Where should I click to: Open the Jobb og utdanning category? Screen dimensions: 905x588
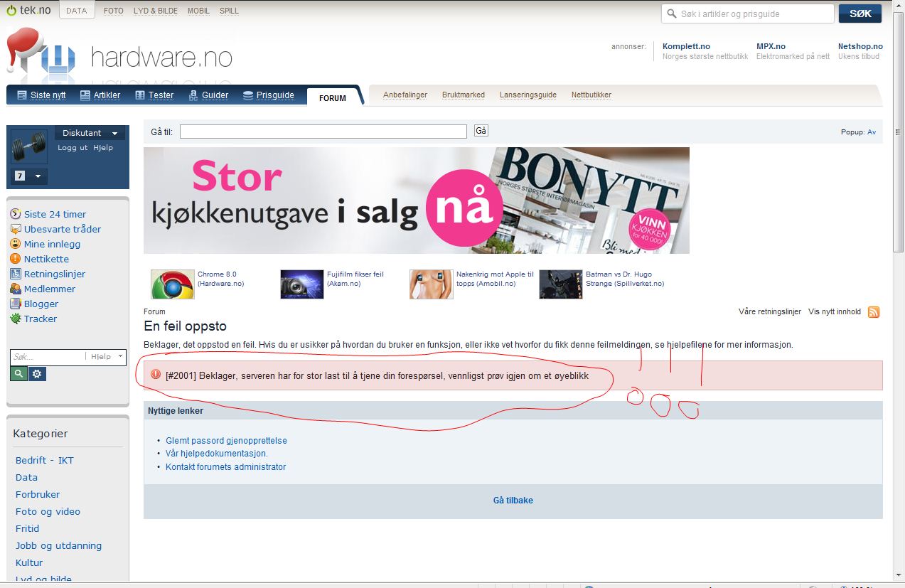(58, 545)
